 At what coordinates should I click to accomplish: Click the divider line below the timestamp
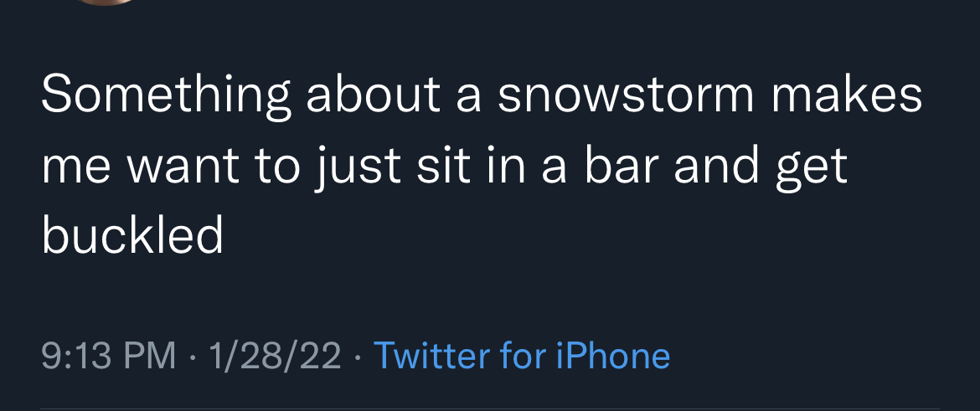490,409
